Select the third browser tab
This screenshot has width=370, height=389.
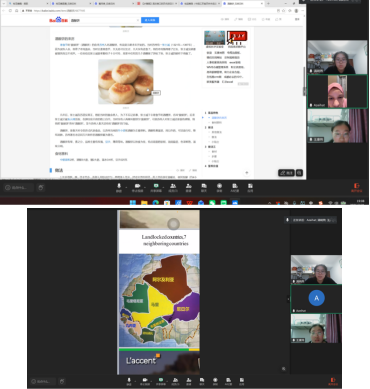(x=113, y=3)
